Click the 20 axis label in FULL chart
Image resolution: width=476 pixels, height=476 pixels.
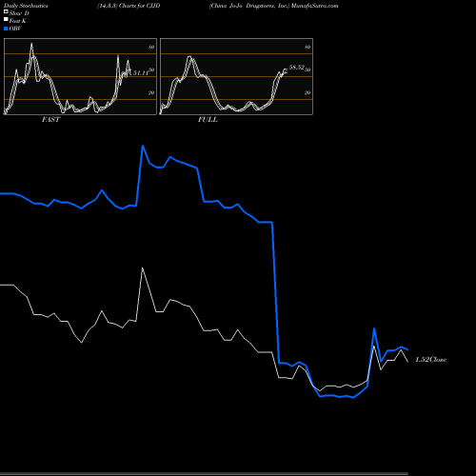307,92
